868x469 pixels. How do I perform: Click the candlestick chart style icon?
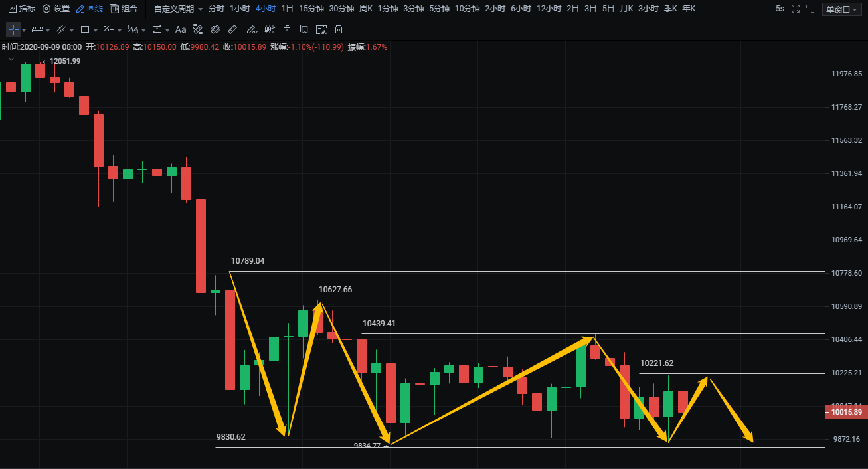pyautogui.click(x=269, y=30)
